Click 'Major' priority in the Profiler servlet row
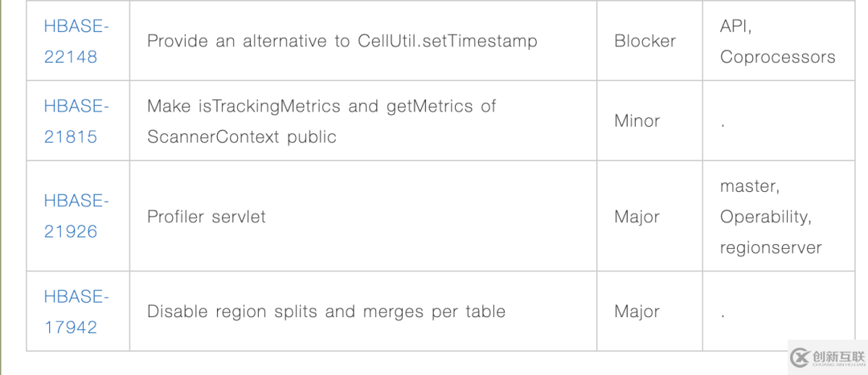Image resolution: width=868 pixels, height=375 pixels. (x=637, y=216)
